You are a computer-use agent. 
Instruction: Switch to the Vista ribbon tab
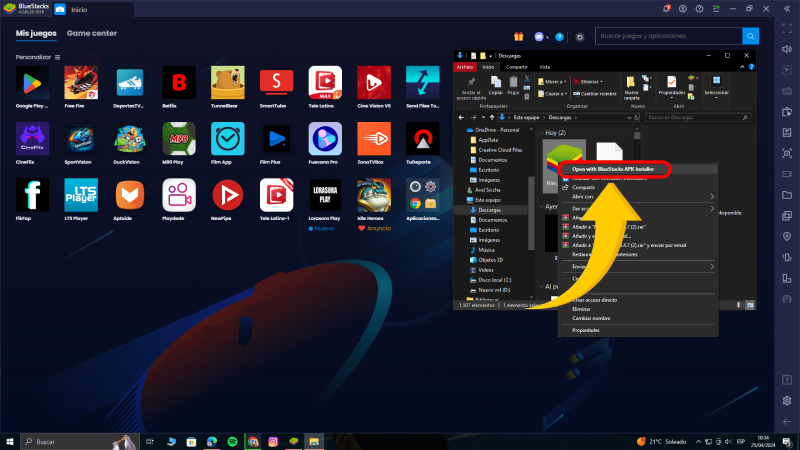(x=545, y=67)
